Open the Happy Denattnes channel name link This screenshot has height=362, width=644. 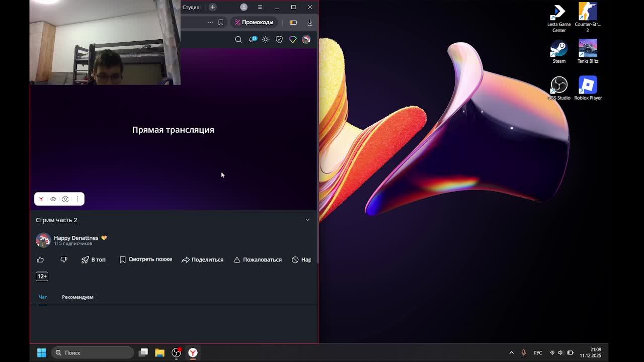76,238
